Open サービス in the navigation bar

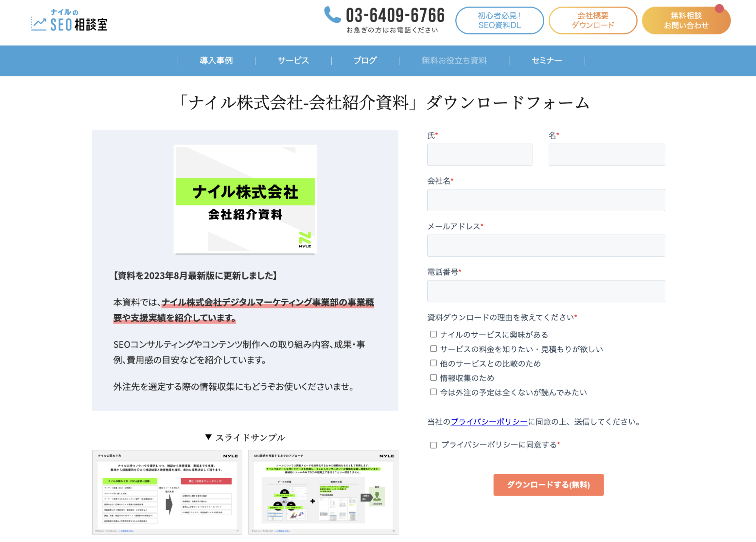tap(293, 60)
